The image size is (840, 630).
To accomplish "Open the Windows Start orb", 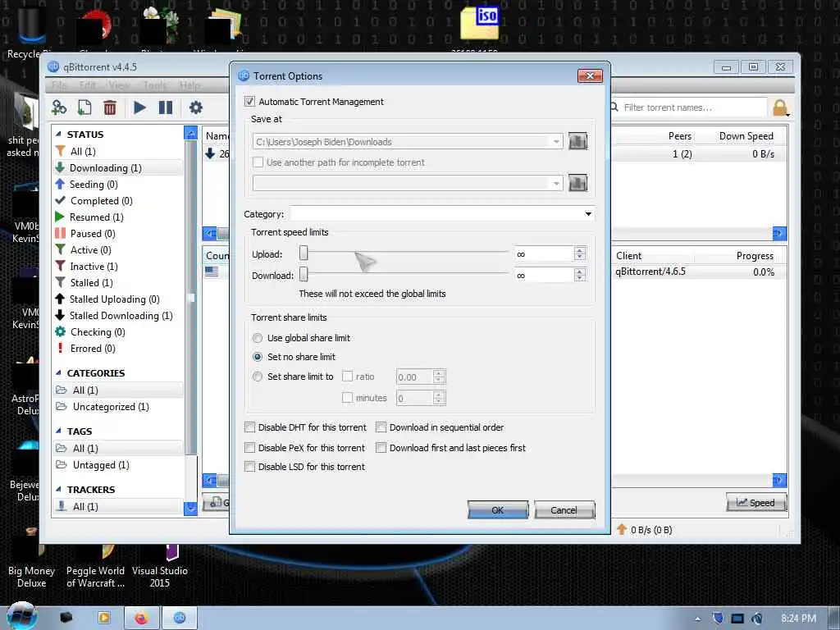I will point(21,616).
